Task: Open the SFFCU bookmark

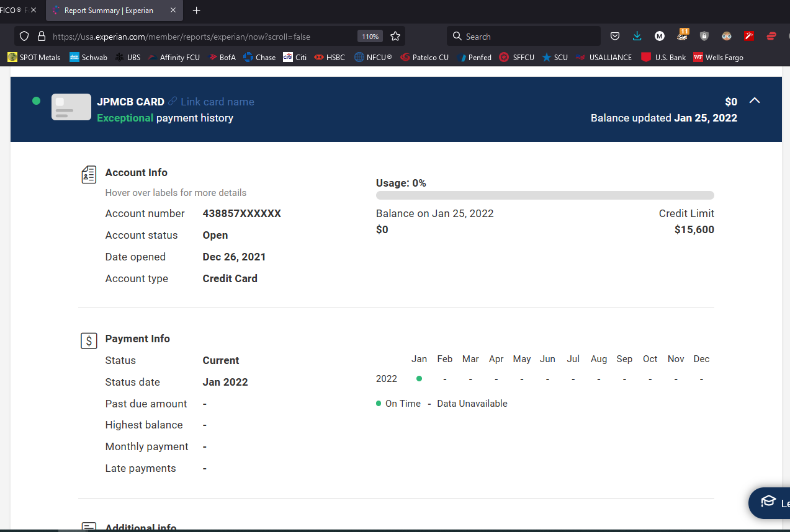Action: point(517,57)
